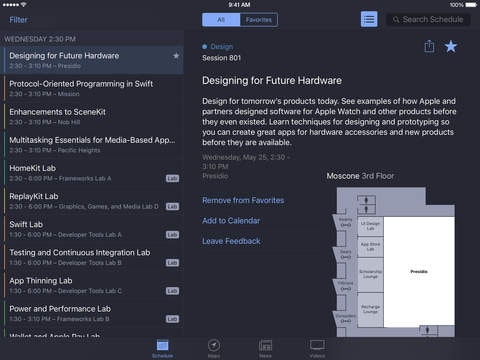Viewport: 480px width, 360px height.
Task: Tap the share icon
Action: [x=429, y=46]
